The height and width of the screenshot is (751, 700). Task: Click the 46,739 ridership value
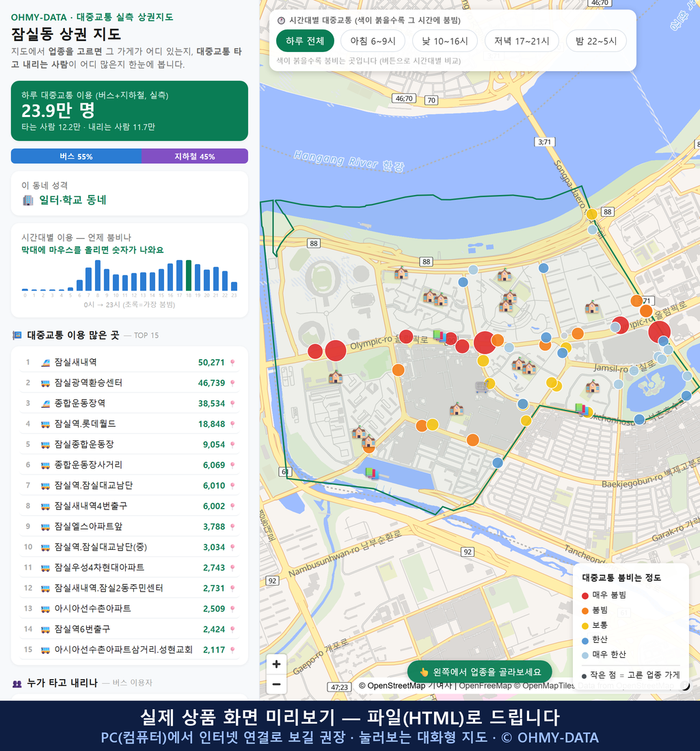[x=211, y=383]
